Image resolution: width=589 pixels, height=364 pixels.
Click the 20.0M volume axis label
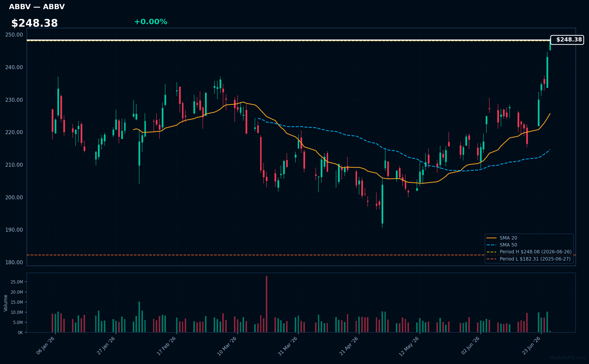pyautogui.click(x=17, y=292)
